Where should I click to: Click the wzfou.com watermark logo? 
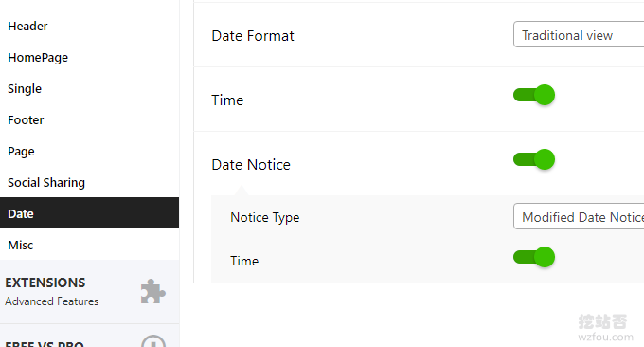(x=604, y=328)
